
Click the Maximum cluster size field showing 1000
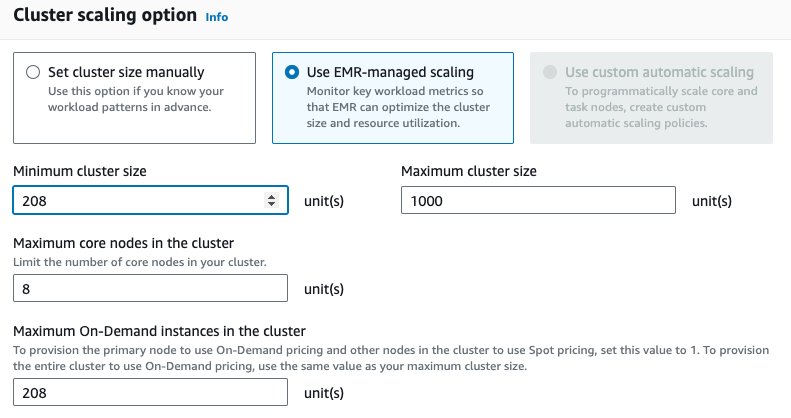pyautogui.click(x=538, y=200)
